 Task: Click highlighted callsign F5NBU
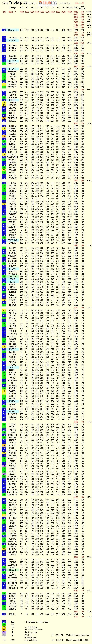[x=12, y=40]
